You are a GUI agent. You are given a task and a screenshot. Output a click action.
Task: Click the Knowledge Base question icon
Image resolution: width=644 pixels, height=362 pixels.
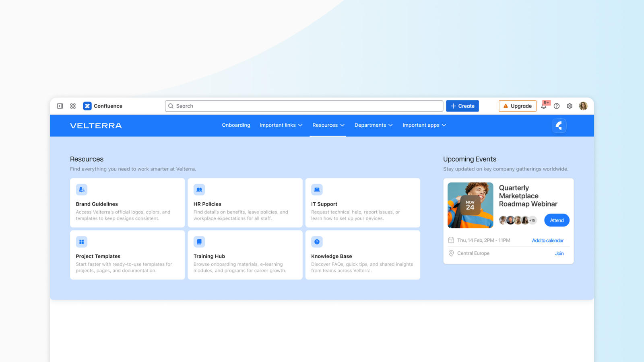coord(317,242)
